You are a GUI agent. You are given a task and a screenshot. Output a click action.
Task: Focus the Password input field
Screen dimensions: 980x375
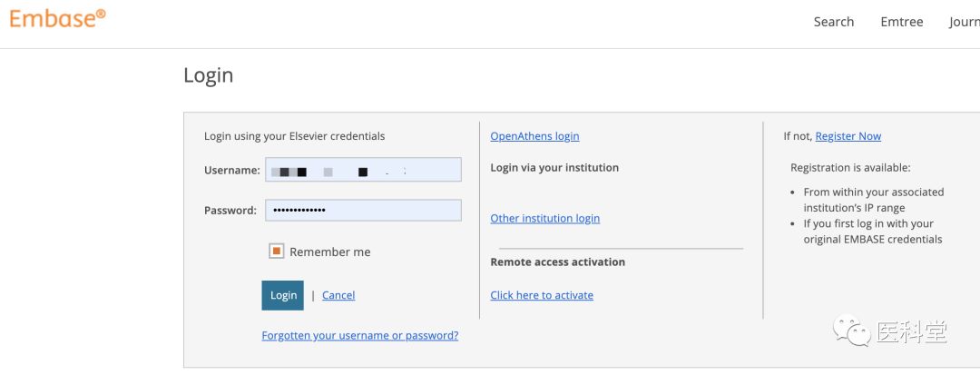pos(363,211)
